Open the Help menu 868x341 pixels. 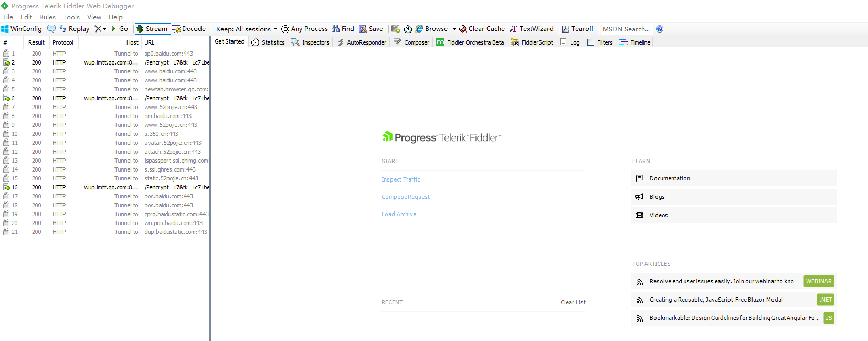tap(115, 17)
